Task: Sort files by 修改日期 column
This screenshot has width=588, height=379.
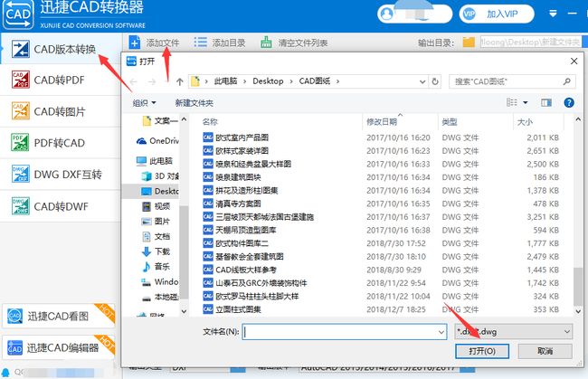Action: (x=382, y=122)
